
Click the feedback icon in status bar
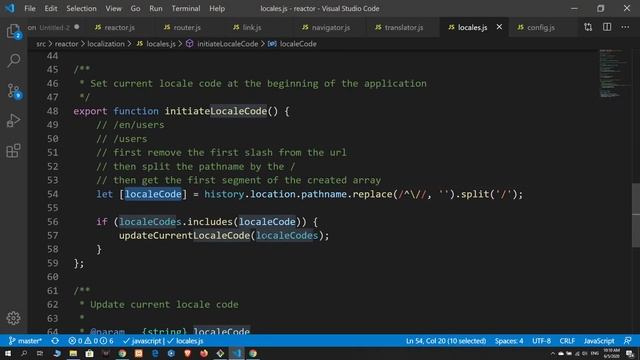coord(628,341)
